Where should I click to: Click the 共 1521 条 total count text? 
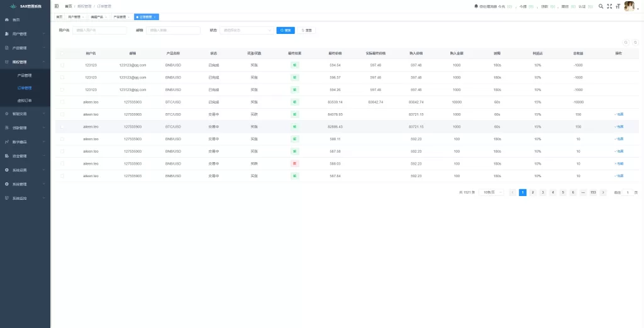tap(467, 192)
